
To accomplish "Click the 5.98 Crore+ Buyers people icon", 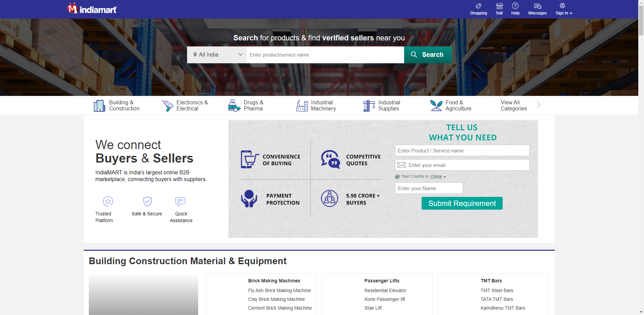I will [x=329, y=199].
